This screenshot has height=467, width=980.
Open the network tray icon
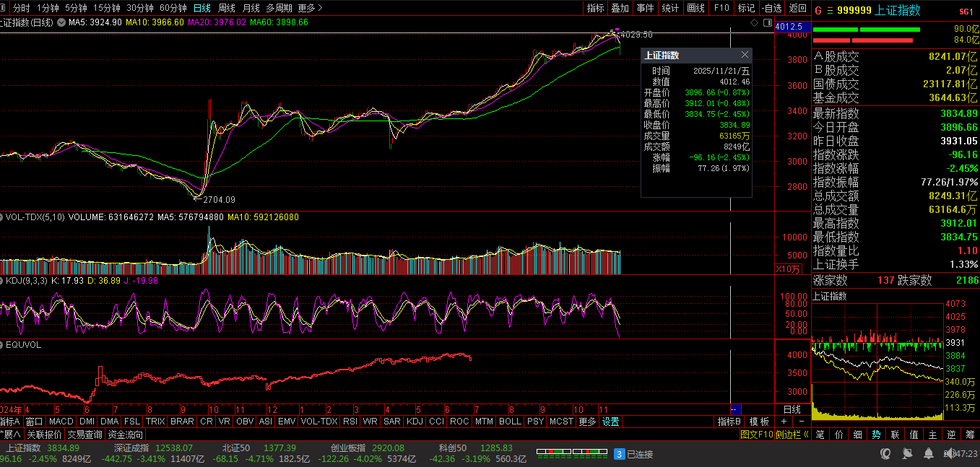pos(906,453)
